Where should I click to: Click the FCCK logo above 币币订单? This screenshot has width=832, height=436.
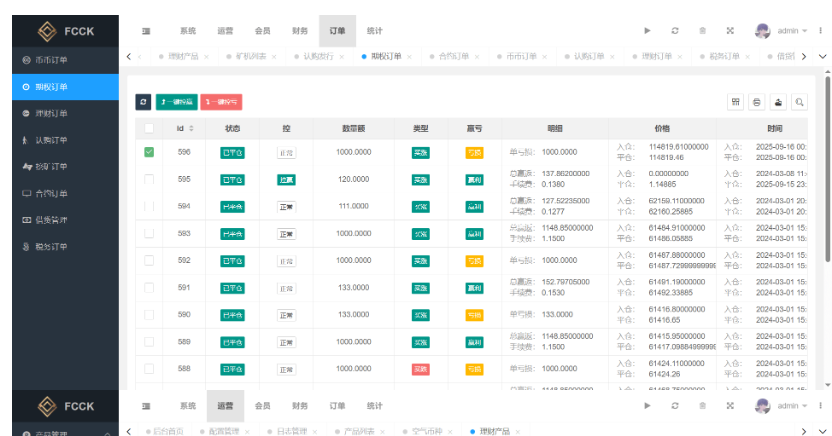pyautogui.click(x=66, y=31)
